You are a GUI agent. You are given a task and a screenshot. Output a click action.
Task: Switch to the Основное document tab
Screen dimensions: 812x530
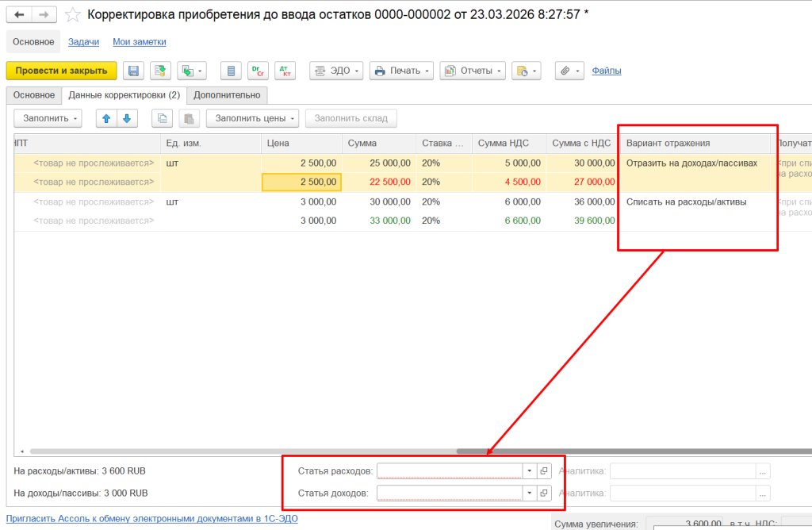coord(34,95)
